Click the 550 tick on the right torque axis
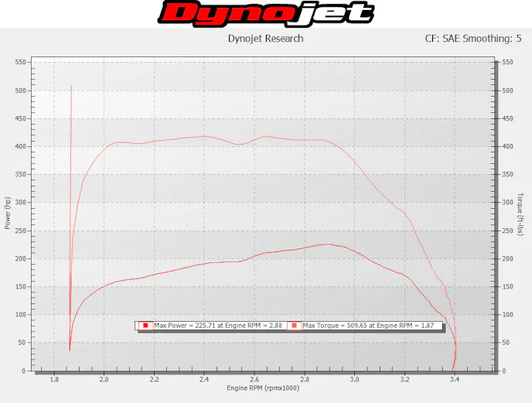 pyautogui.click(x=508, y=62)
